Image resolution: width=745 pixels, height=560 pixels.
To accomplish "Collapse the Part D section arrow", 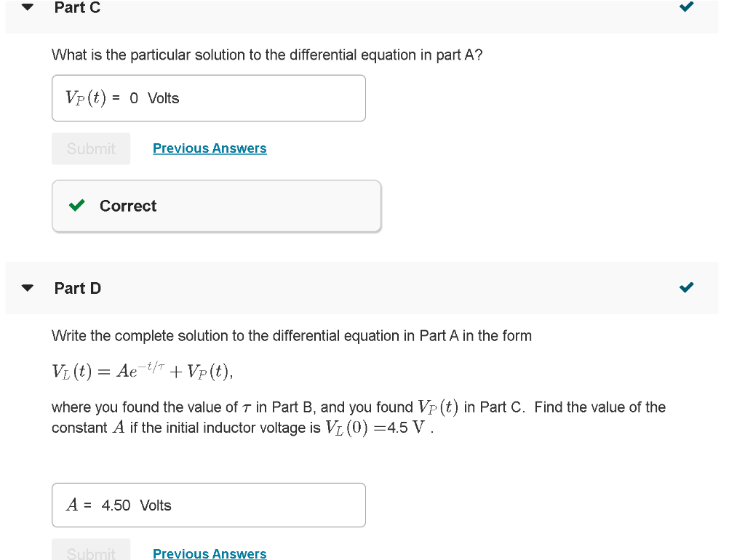I will coord(28,288).
